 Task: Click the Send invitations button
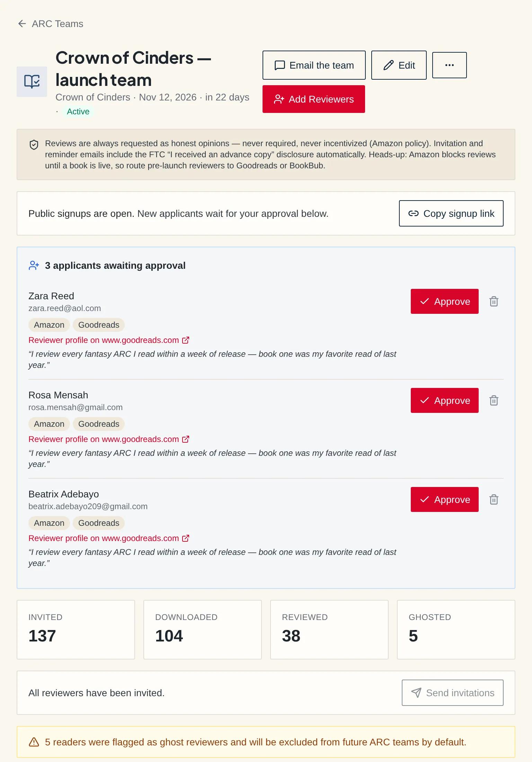(452, 693)
